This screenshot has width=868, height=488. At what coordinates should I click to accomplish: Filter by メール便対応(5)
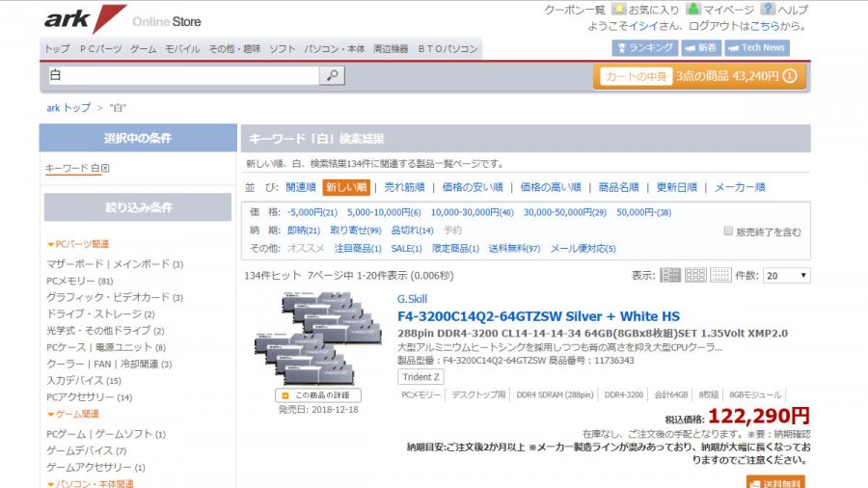tap(583, 249)
